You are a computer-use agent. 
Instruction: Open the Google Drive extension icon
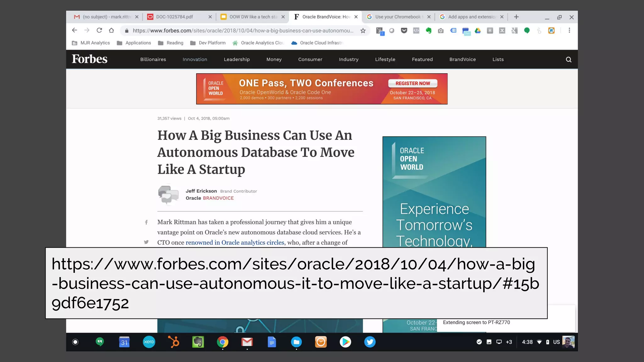click(x=478, y=30)
